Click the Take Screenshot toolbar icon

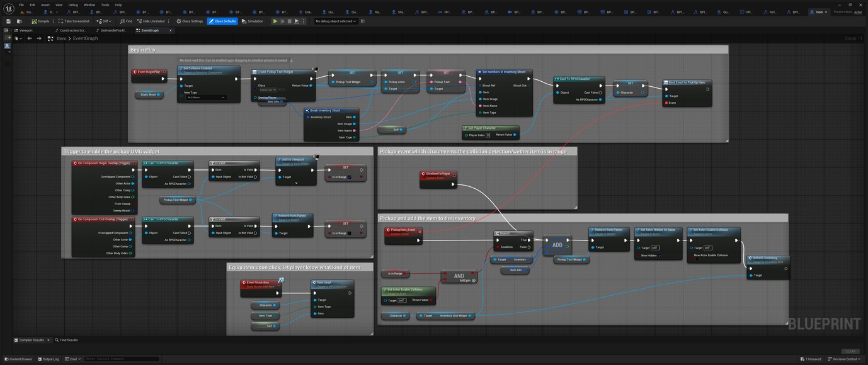coord(61,21)
